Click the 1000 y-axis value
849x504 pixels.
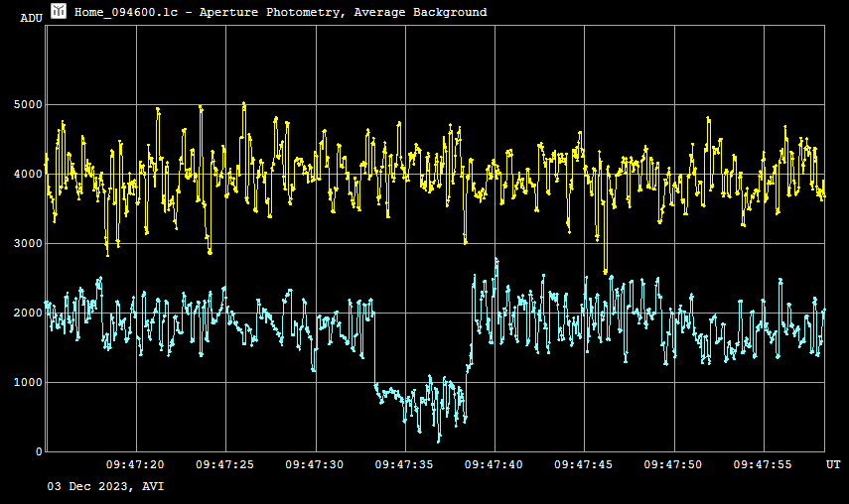28,382
